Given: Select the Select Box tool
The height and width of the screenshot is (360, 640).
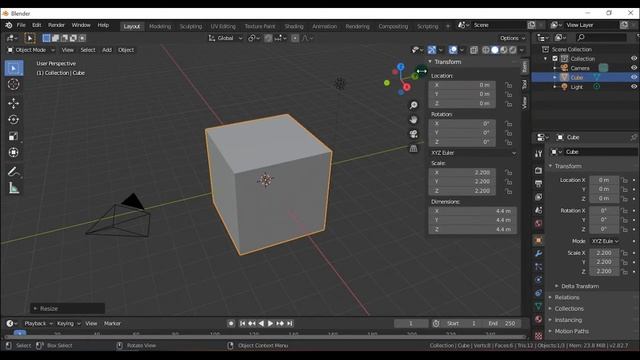Looking at the screenshot, I should click(x=14, y=68).
